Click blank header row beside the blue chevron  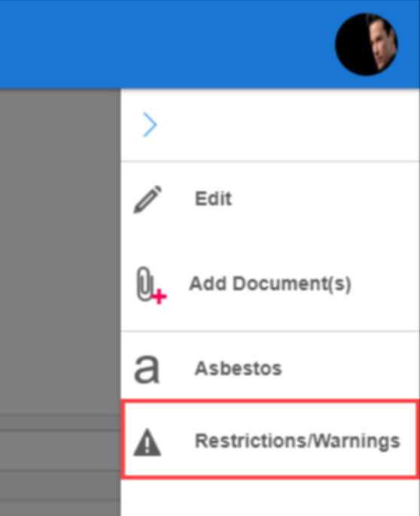pos(287,125)
